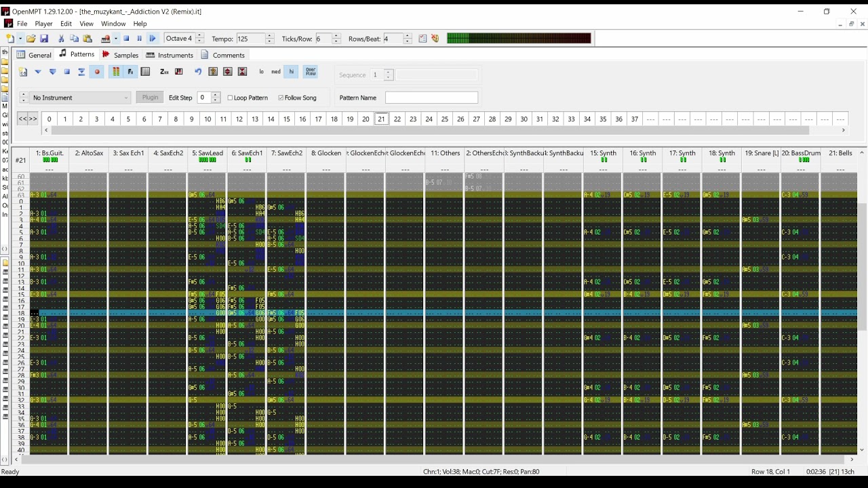The height and width of the screenshot is (488, 868).
Task: Set pattern detail to med
Action: [276, 72]
